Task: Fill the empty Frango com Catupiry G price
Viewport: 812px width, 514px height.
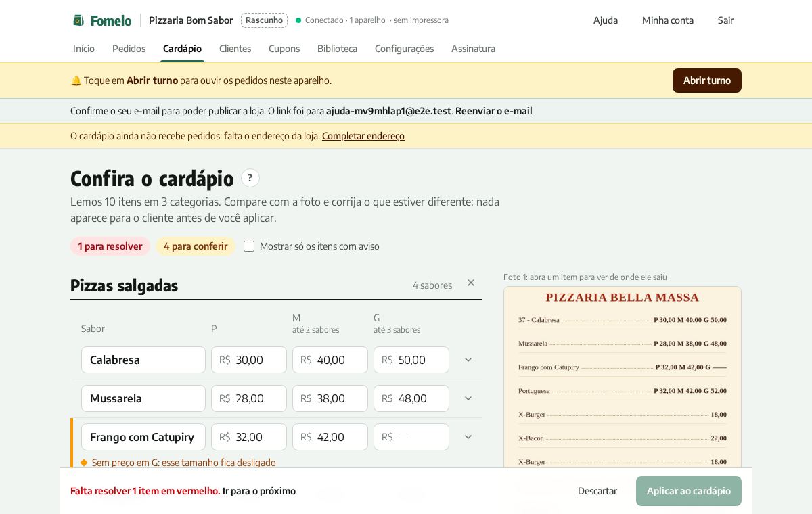Action: (411, 437)
